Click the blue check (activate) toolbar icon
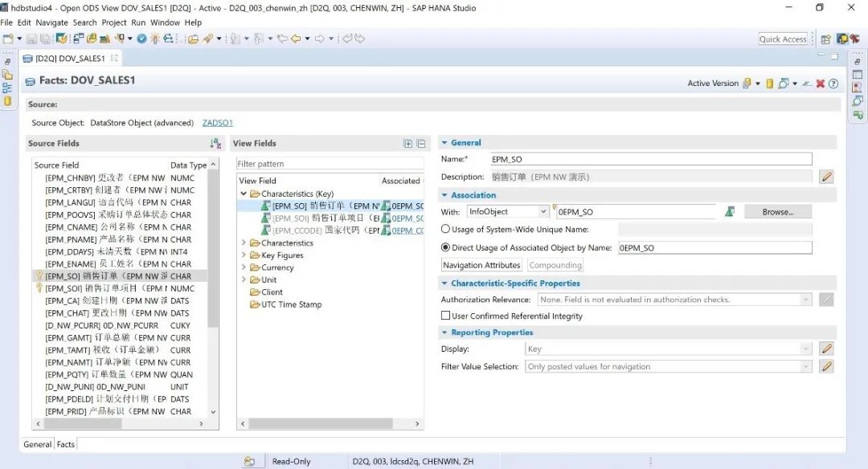 (141, 39)
